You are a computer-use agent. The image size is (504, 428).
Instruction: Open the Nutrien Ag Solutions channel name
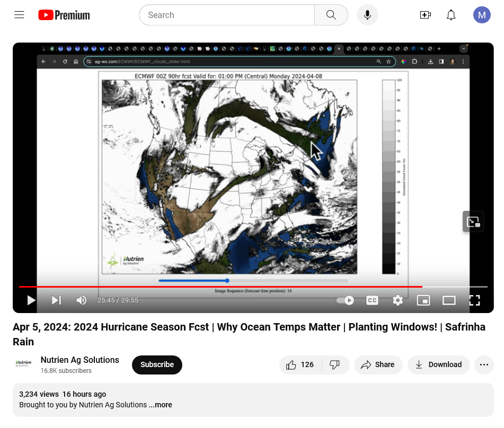[x=79, y=360]
